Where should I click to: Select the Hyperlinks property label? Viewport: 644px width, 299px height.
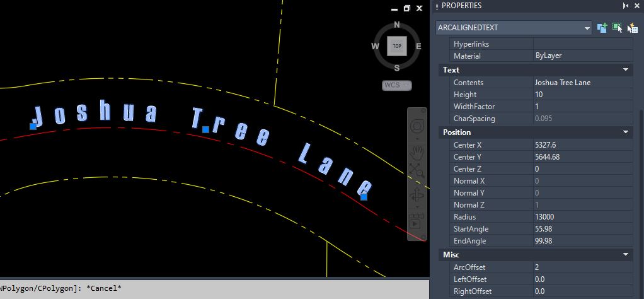(471, 44)
